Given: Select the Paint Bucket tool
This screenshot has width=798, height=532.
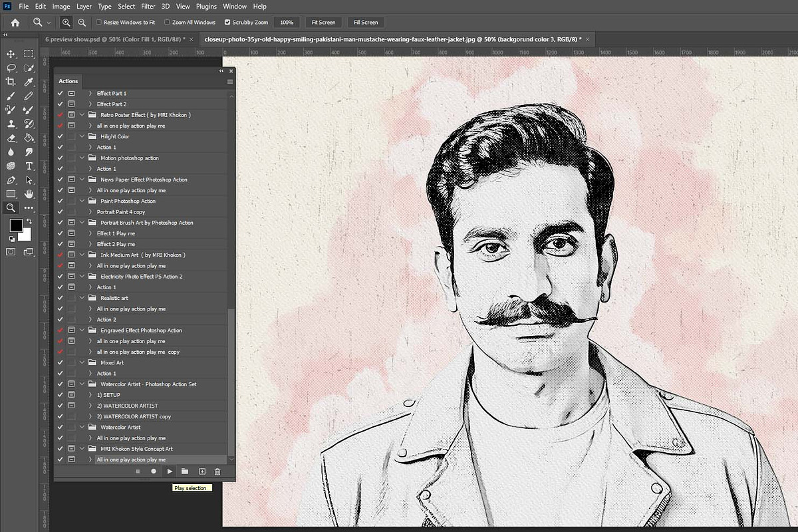Looking at the screenshot, I should pyautogui.click(x=29, y=138).
